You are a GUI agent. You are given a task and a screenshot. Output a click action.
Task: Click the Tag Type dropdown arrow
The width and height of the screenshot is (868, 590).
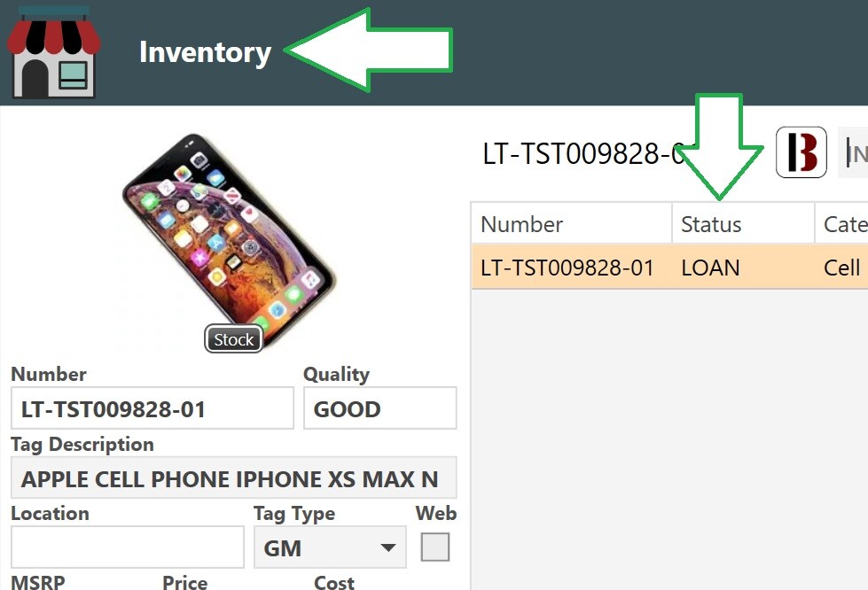click(388, 547)
